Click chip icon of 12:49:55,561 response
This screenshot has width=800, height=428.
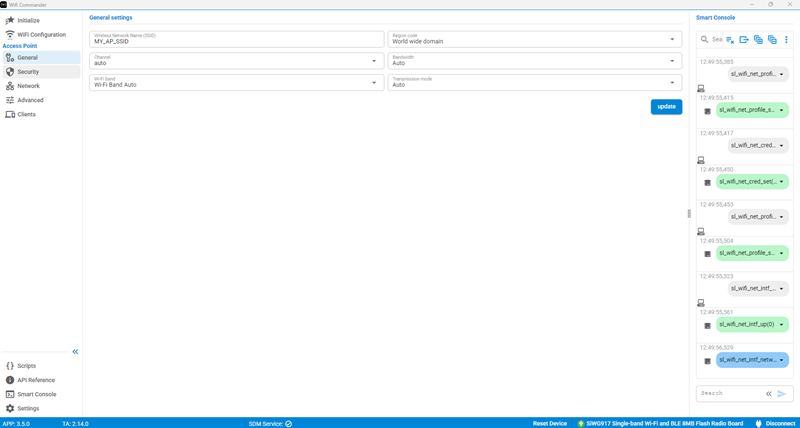pyautogui.click(x=707, y=325)
